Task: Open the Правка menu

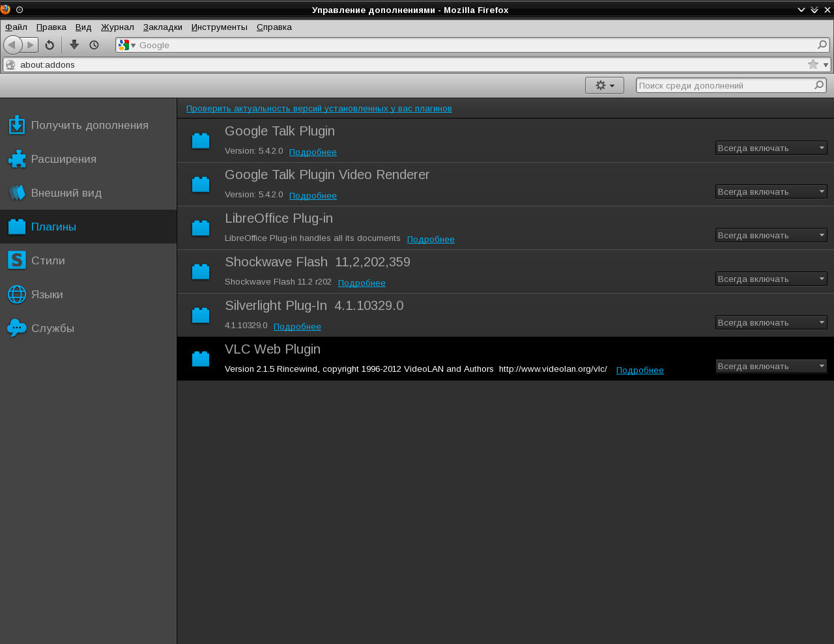Action: click(51, 27)
